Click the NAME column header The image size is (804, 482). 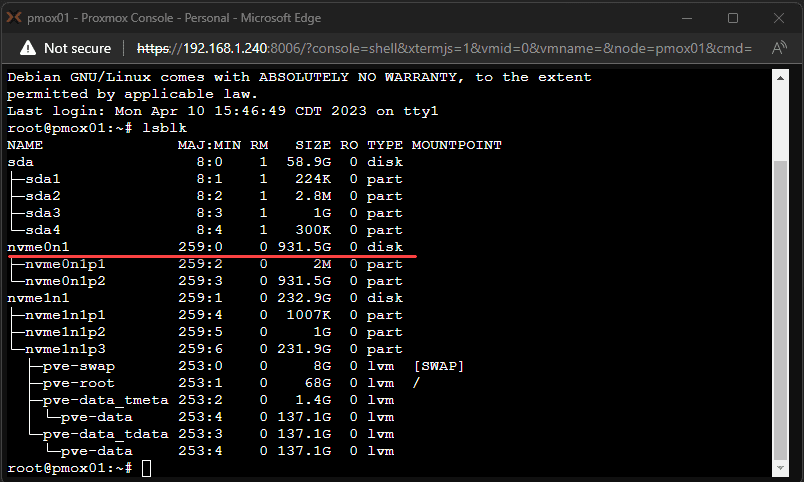25,145
